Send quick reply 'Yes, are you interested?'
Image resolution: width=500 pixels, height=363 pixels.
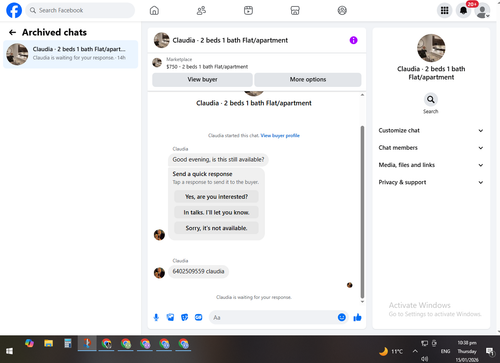click(216, 197)
